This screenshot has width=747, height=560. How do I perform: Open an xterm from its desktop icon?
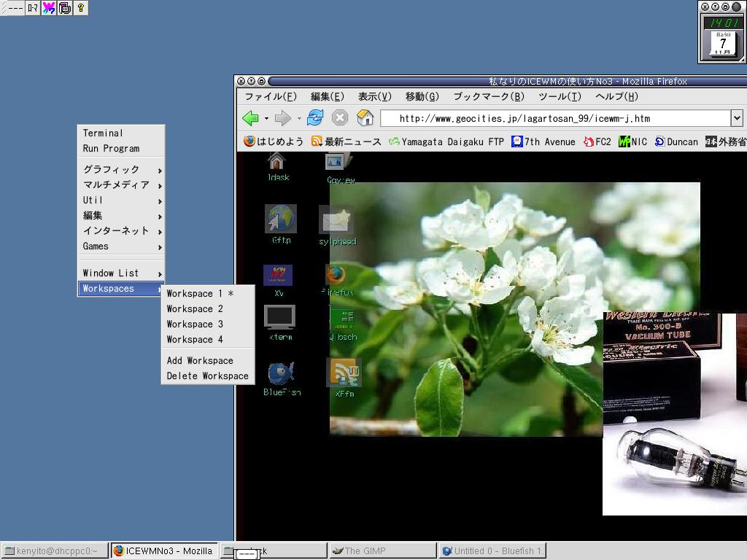coord(280,319)
